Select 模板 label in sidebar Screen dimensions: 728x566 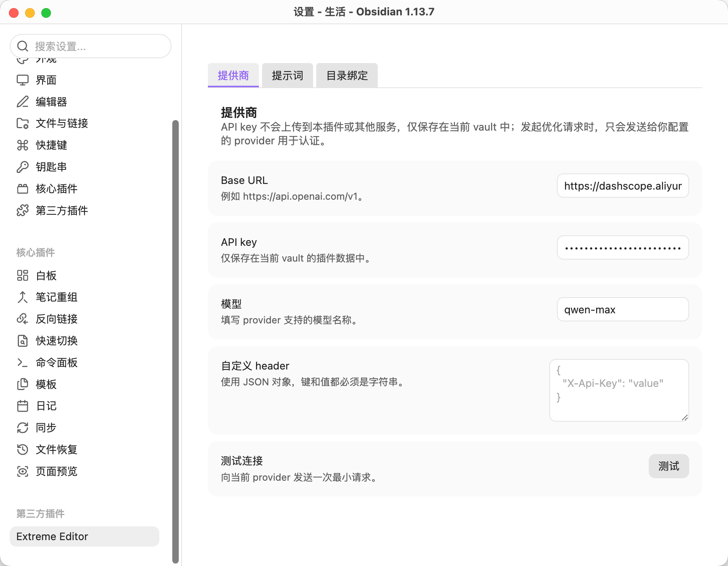point(46,384)
